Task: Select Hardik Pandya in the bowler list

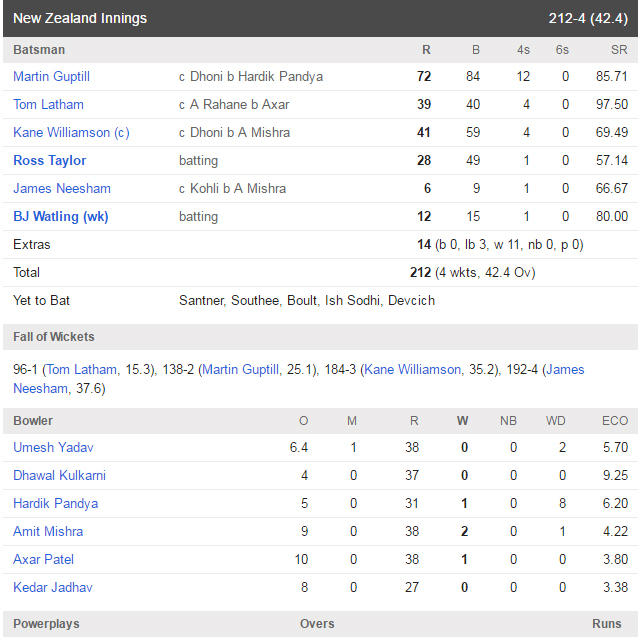Action: click(56, 503)
